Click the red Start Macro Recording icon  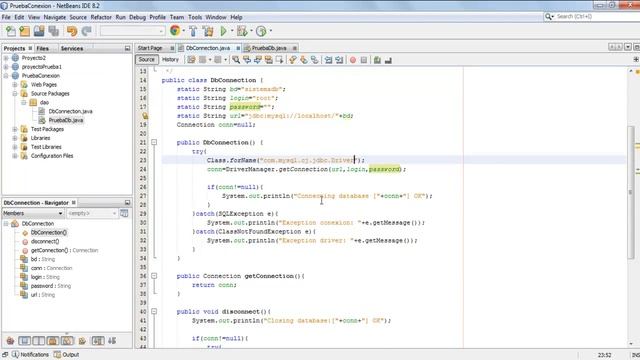pyautogui.click(x=353, y=60)
